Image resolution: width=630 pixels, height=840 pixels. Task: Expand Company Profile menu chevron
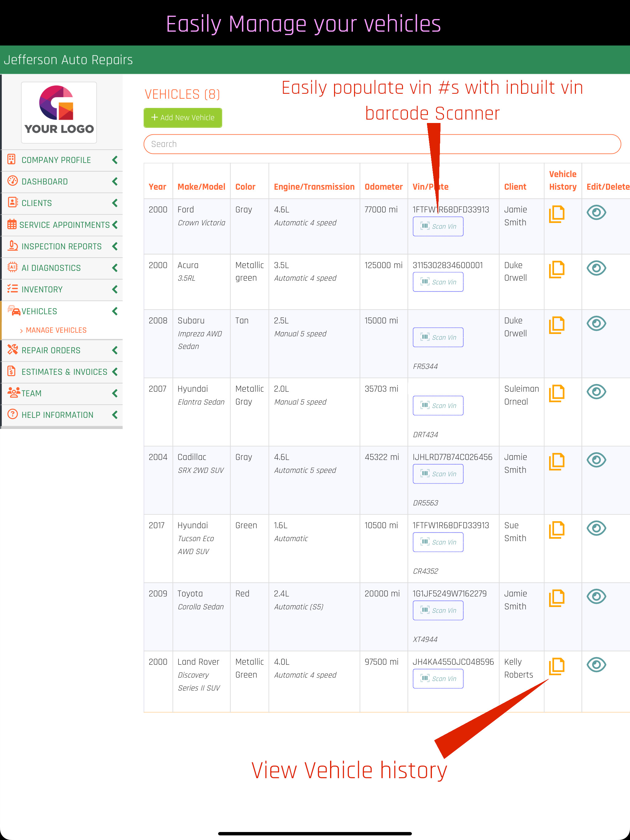pos(115,160)
